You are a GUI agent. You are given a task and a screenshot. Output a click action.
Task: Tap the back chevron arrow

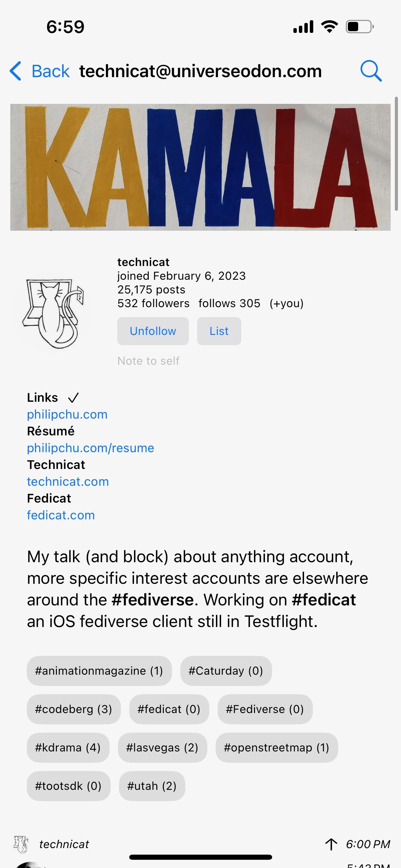point(16,71)
